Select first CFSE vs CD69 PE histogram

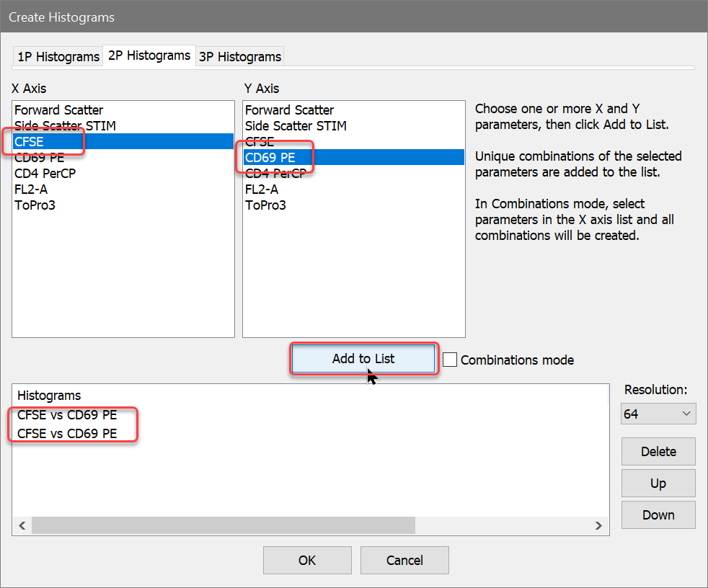(67, 415)
